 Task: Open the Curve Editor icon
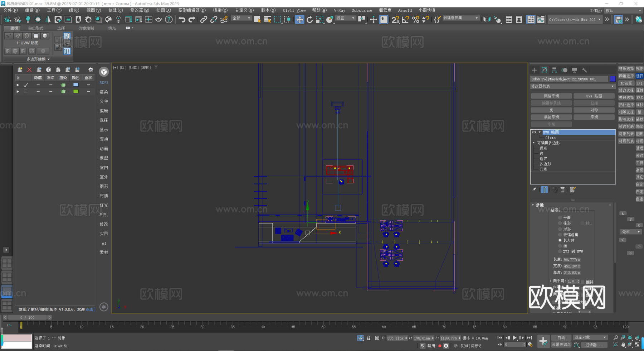coord(541,19)
